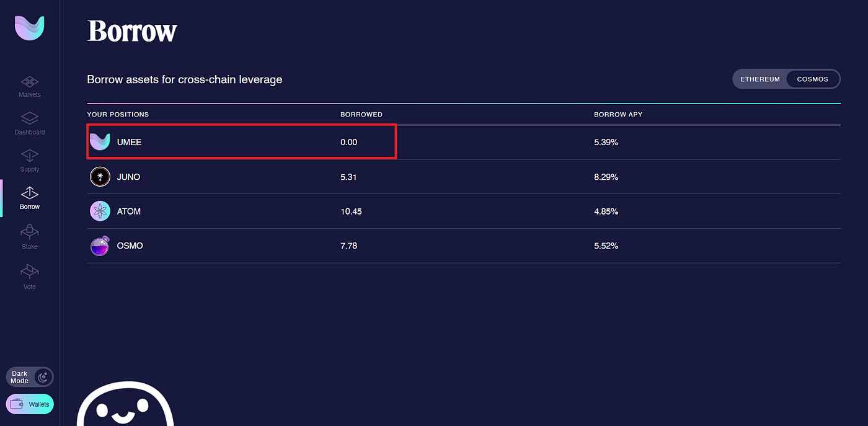Viewport: 868px width, 426px height.
Task: Click the JUNO borrowed value 5.31
Action: pyautogui.click(x=349, y=177)
